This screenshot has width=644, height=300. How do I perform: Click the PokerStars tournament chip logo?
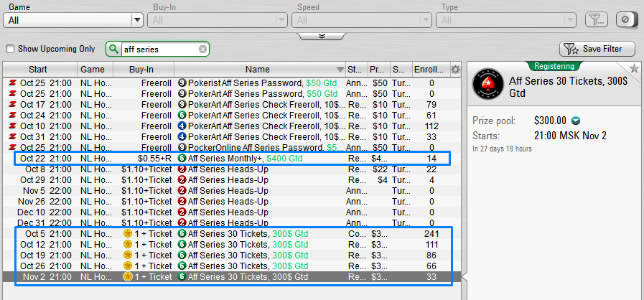488,86
